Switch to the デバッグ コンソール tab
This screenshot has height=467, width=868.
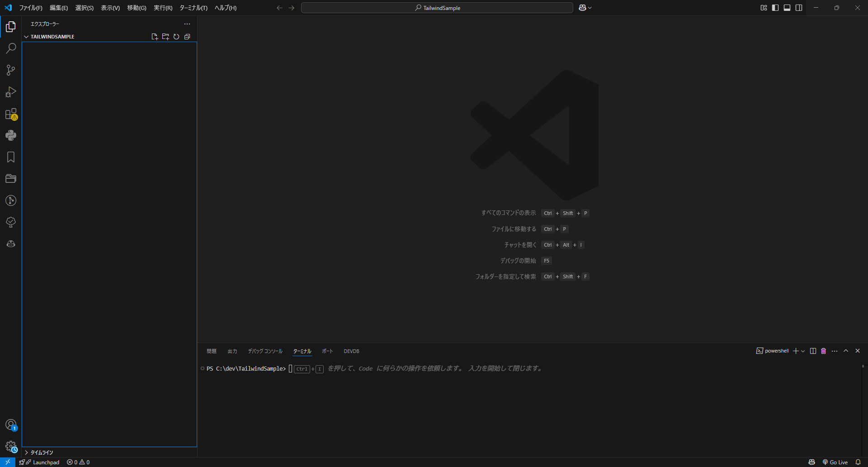[x=265, y=351]
